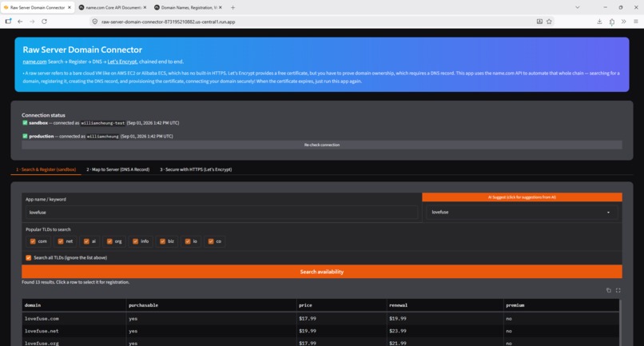This screenshot has height=346, width=644.
Task: Open the sidebar panel icon left of Back
Action: 8,22
